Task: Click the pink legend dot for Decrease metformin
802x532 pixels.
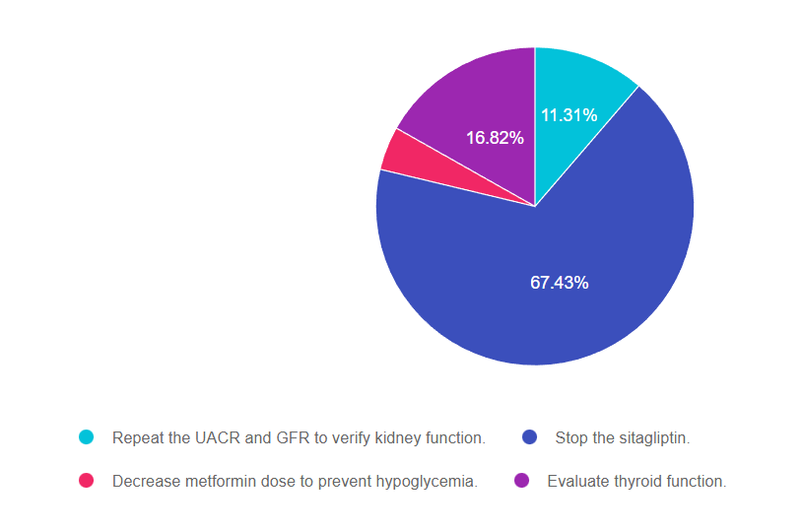Action: [87, 481]
